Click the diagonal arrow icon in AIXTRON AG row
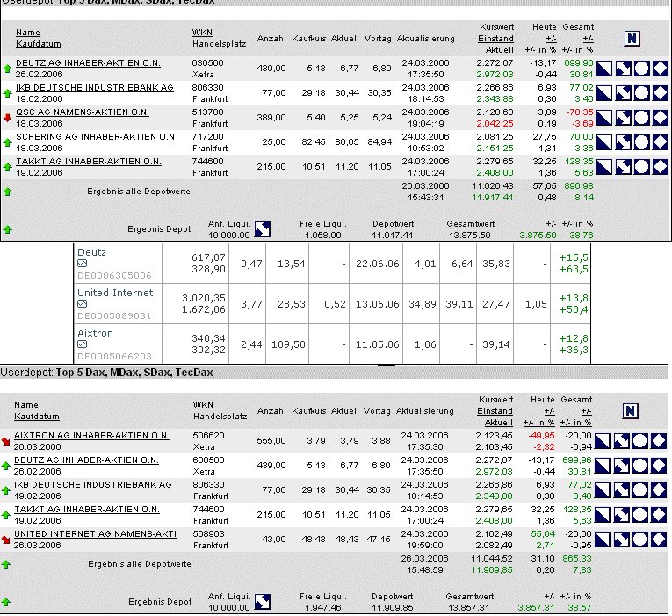 [x=621, y=441]
